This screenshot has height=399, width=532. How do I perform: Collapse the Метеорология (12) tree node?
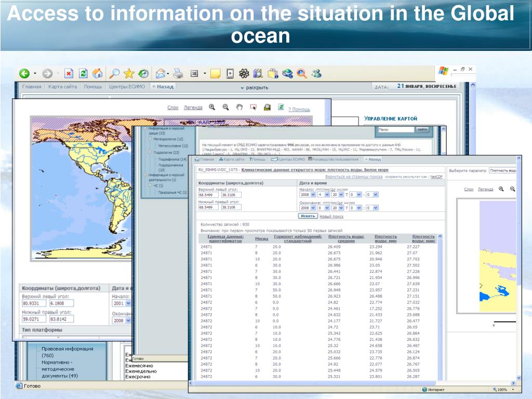coord(150,139)
